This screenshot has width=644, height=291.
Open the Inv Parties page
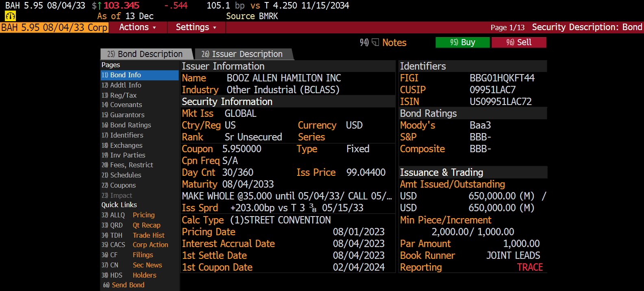tap(139, 155)
